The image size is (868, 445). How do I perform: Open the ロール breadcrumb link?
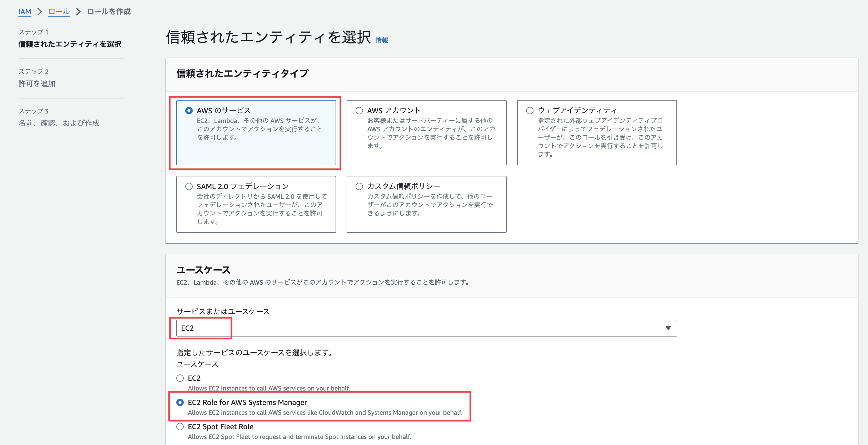pyautogui.click(x=59, y=12)
